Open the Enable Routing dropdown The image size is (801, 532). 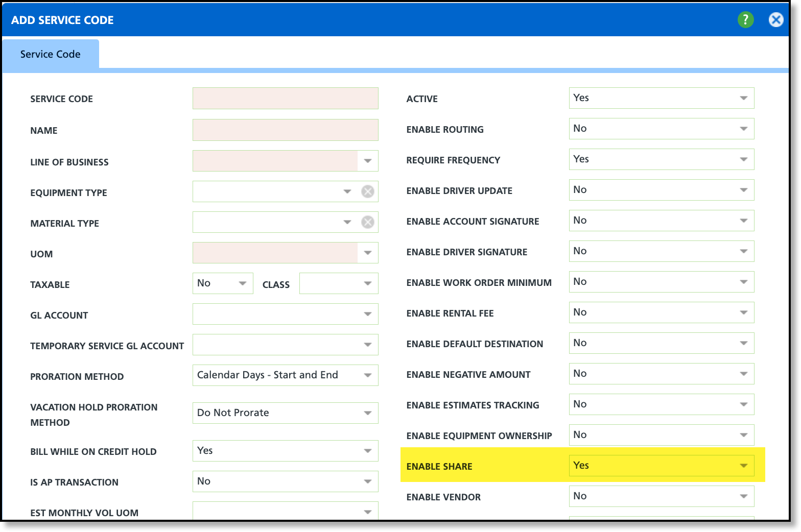[x=662, y=129]
